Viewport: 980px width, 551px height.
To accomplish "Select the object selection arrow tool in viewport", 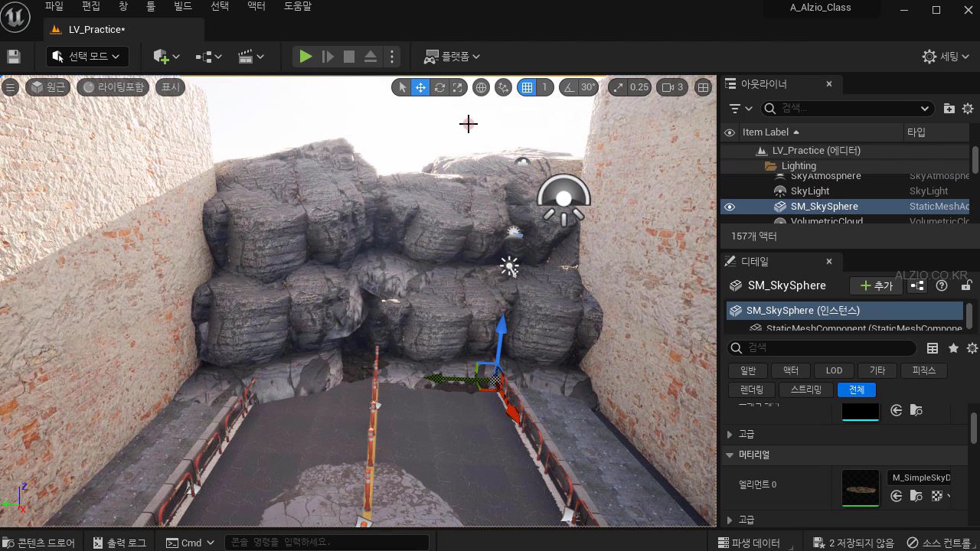I will (x=403, y=87).
